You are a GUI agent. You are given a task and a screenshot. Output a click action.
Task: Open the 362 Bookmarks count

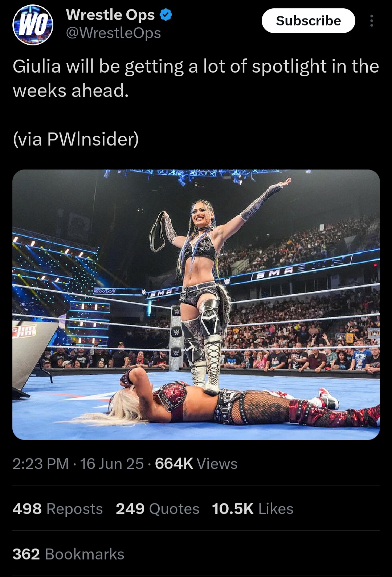tap(69, 554)
